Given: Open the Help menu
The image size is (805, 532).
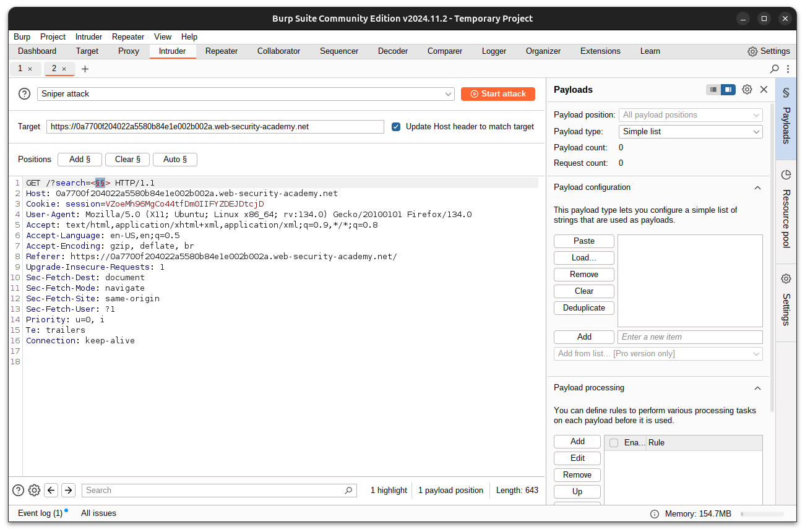Looking at the screenshot, I should pos(189,37).
